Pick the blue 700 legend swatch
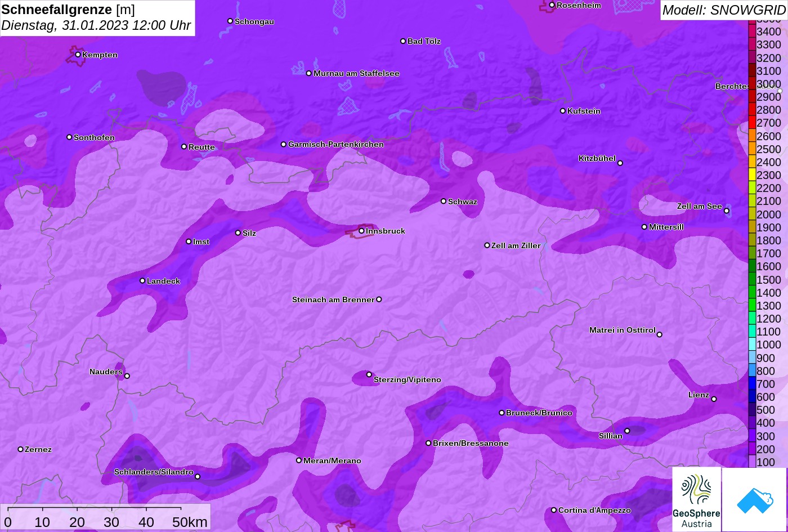This screenshot has width=788, height=532. point(752,384)
